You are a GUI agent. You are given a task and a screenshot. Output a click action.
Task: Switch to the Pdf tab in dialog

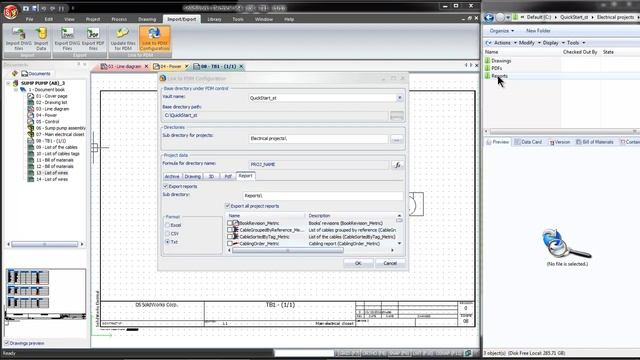pos(228,176)
